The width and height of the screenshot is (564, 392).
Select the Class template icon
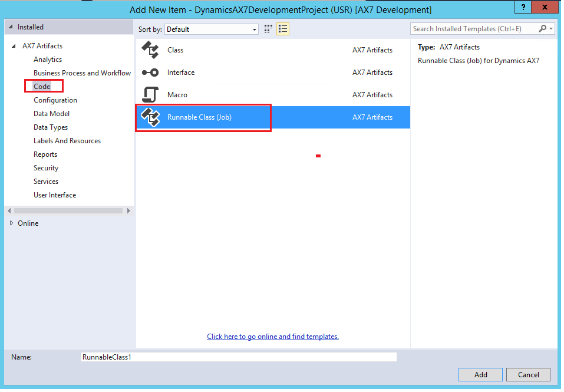point(151,50)
